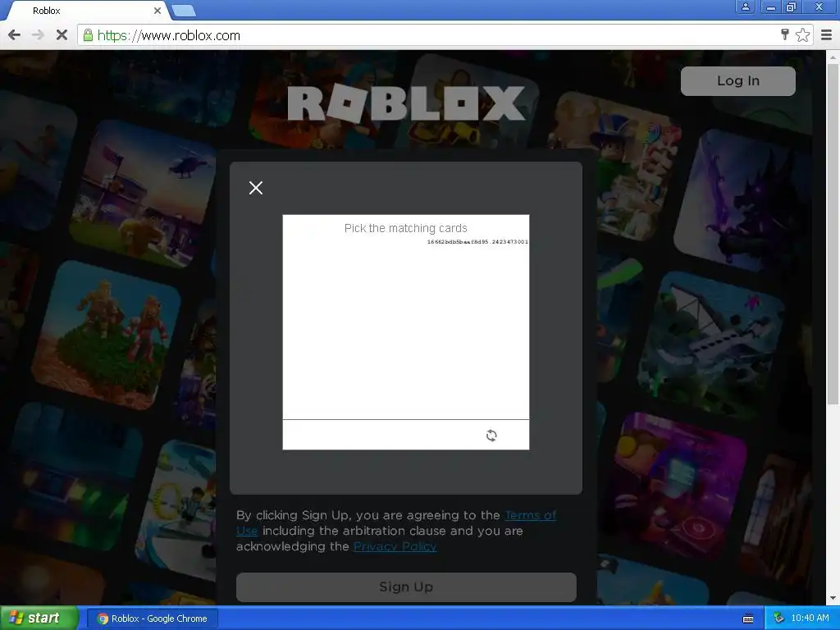Open the Chrome user profile icon

pyautogui.click(x=745, y=7)
